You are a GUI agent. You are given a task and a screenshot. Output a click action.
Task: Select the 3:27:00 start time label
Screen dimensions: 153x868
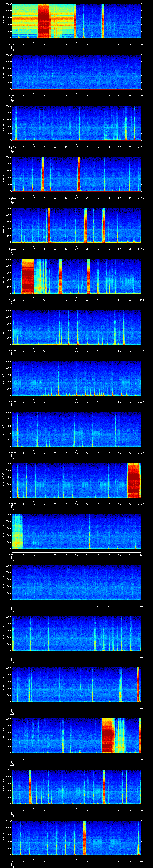[12, 300]
